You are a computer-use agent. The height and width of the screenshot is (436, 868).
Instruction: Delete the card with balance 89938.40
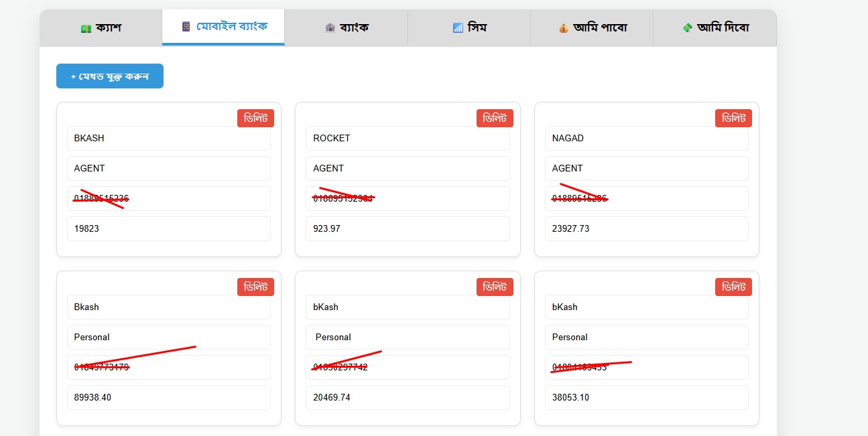click(255, 287)
